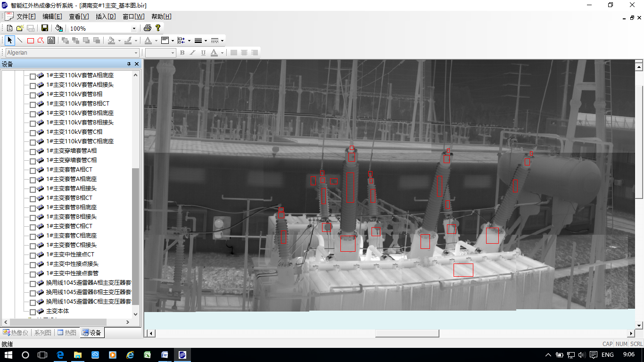Image resolution: width=644 pixels, height=362 pixels.
Task: Select the red polygon region tool
Action: [41, 41]
